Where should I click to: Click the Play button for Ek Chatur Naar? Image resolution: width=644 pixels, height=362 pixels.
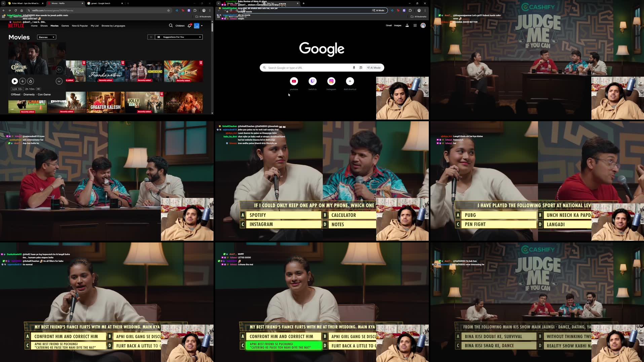pyautogui.click(x=14, y=81)
